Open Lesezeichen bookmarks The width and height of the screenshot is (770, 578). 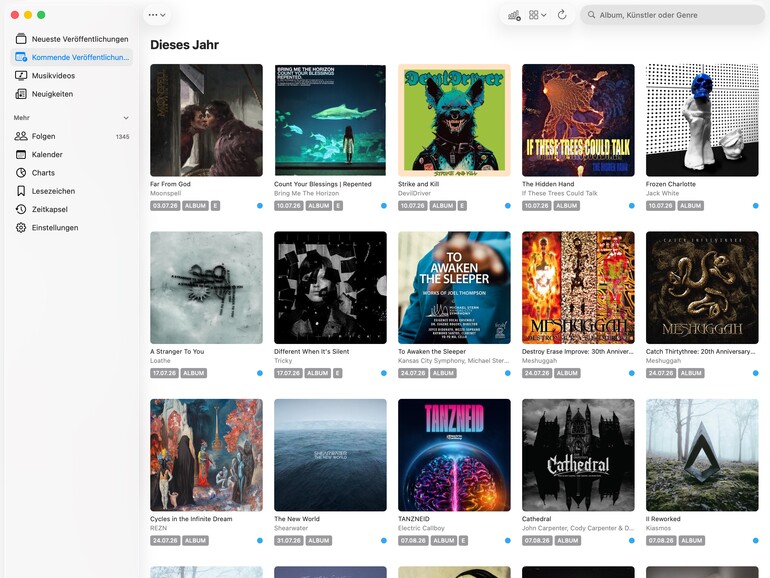tap(72, 191)
